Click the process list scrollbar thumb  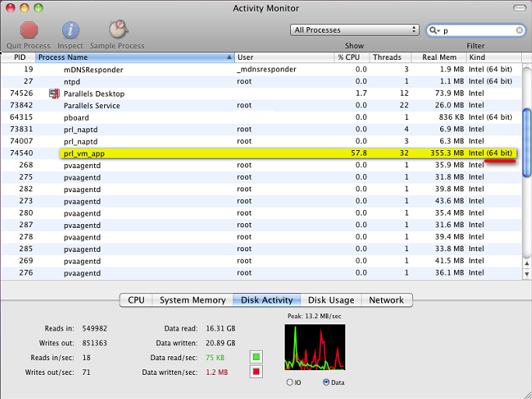point(527,142)
